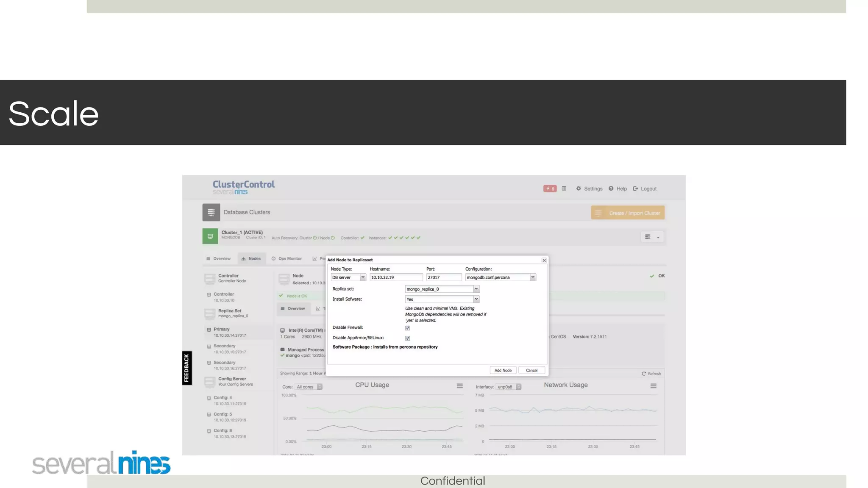Open the Settings gear icon
The image size is (868, 488).
[x=579, y=189]
